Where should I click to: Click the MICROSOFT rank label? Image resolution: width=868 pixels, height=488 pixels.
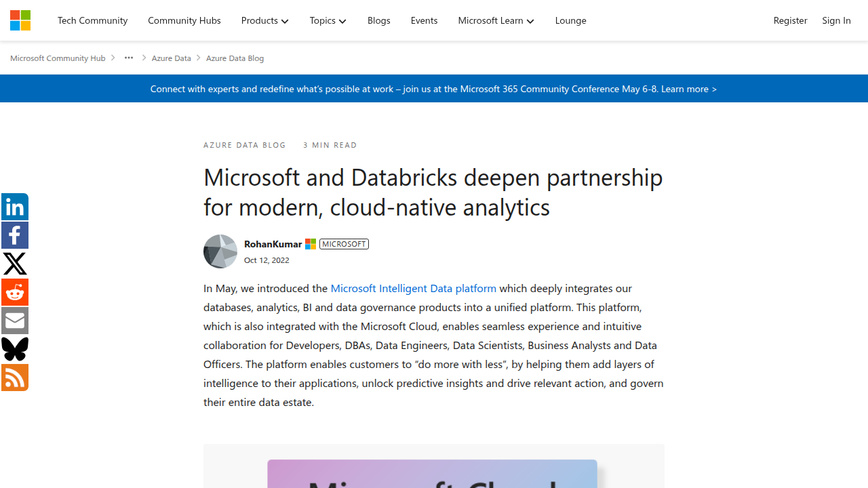[x=344, y=244]
